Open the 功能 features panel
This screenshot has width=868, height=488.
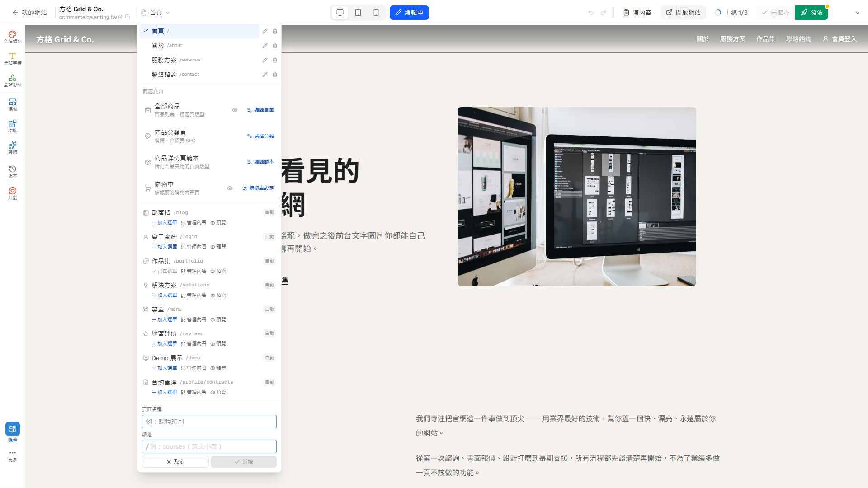point(13,126)
